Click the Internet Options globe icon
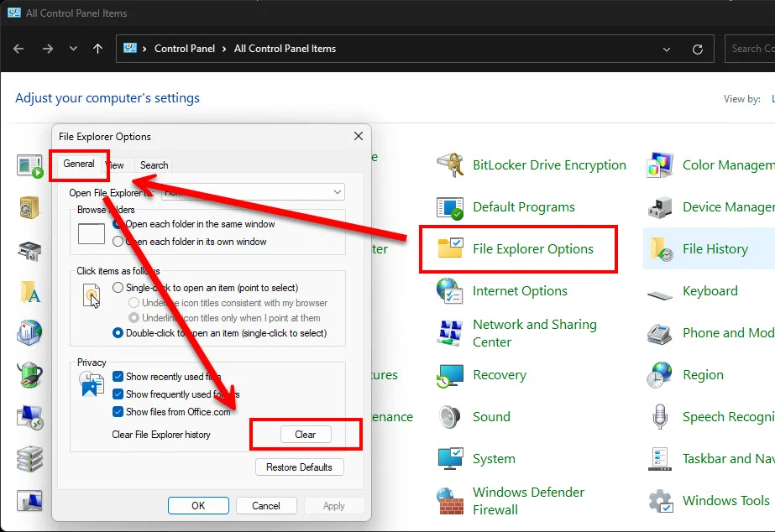This screenshot has height=532, width=775. 449,290
